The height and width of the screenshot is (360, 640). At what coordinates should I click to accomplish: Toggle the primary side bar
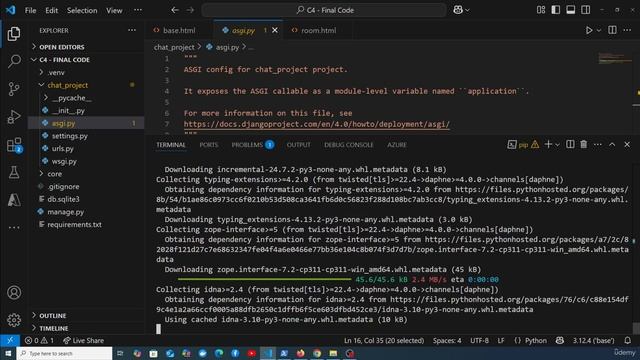point(556,10)
